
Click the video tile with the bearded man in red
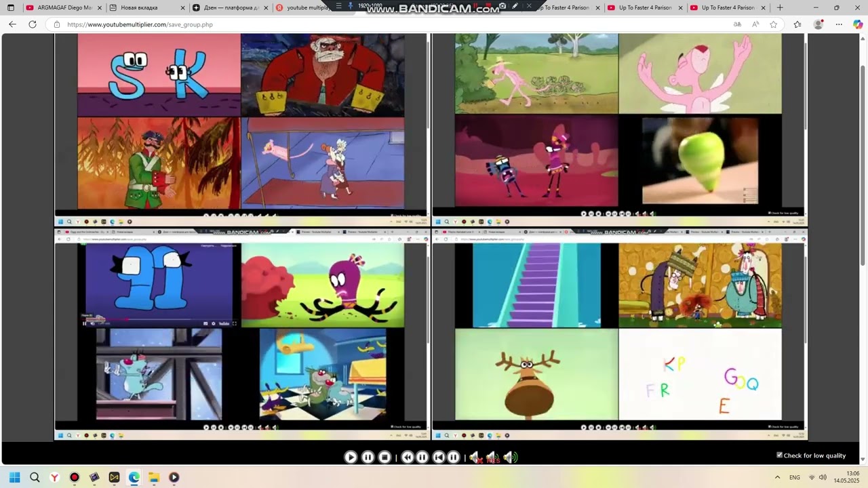(323, 75)
